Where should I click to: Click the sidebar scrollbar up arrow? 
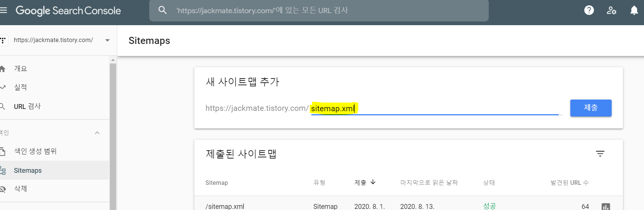coord(113,60)
